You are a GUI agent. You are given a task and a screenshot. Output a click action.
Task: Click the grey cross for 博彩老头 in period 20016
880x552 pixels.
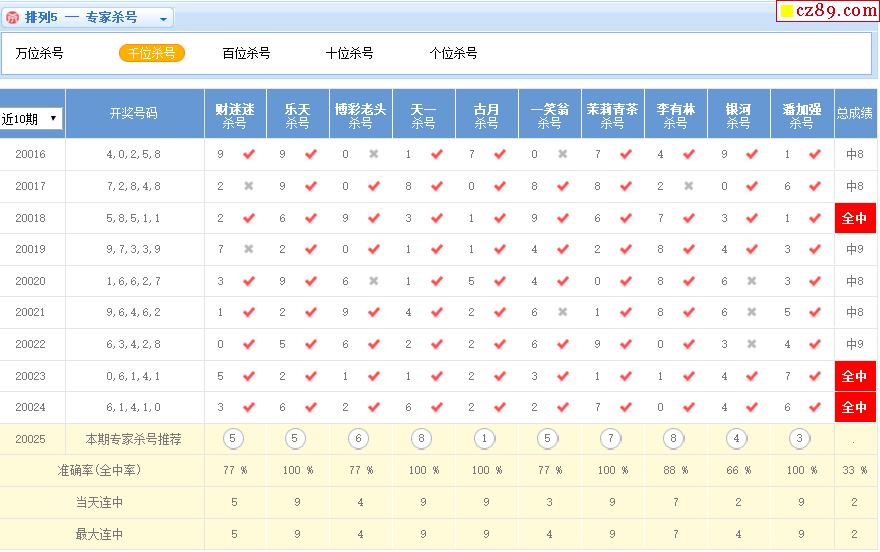point(374,154)
